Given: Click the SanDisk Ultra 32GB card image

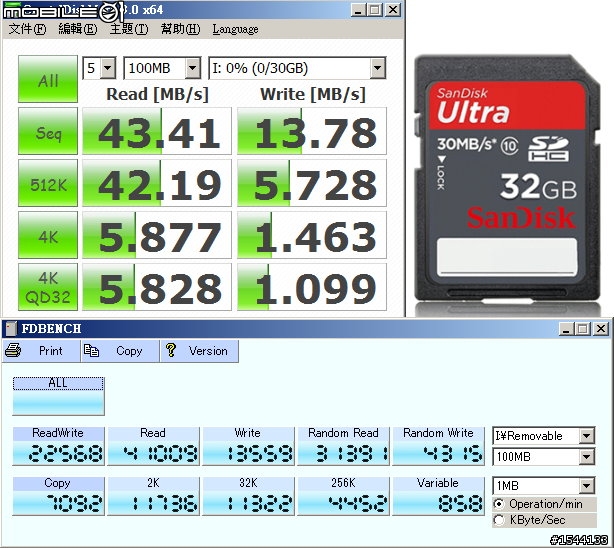Looking at the screenshot, I should pyautogui.click(x=507, y=179).
